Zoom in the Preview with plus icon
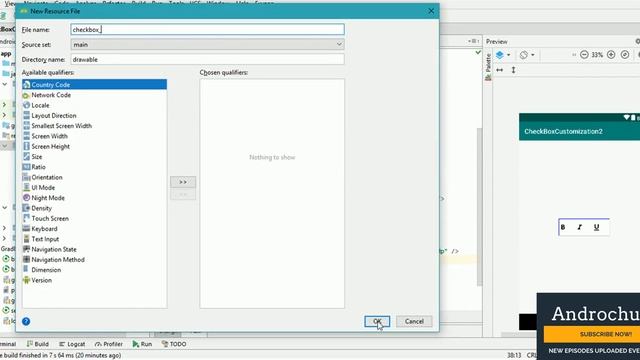640x360 pixels. tap(611, 55)
